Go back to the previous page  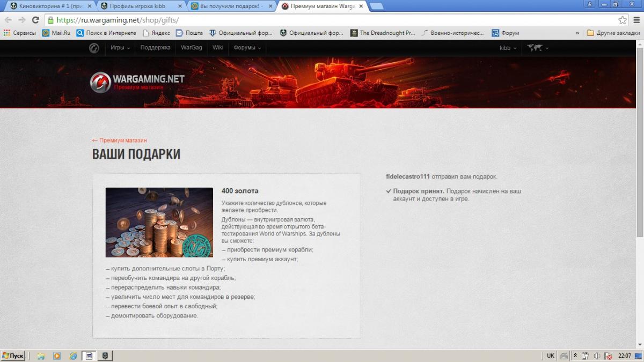coord(8,20)
